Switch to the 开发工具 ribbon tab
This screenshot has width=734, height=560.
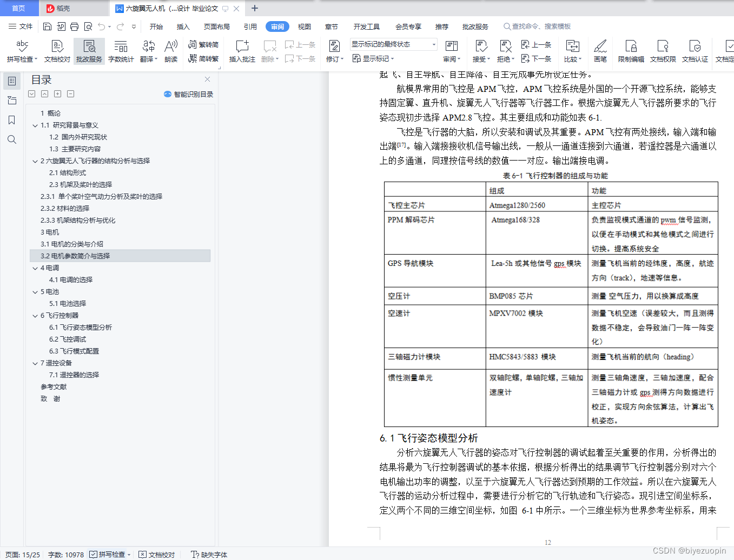[x=367, y=26]
